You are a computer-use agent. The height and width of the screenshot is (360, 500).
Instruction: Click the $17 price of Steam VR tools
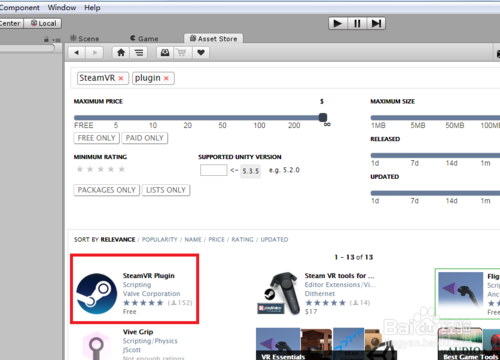tap(311, 312)
